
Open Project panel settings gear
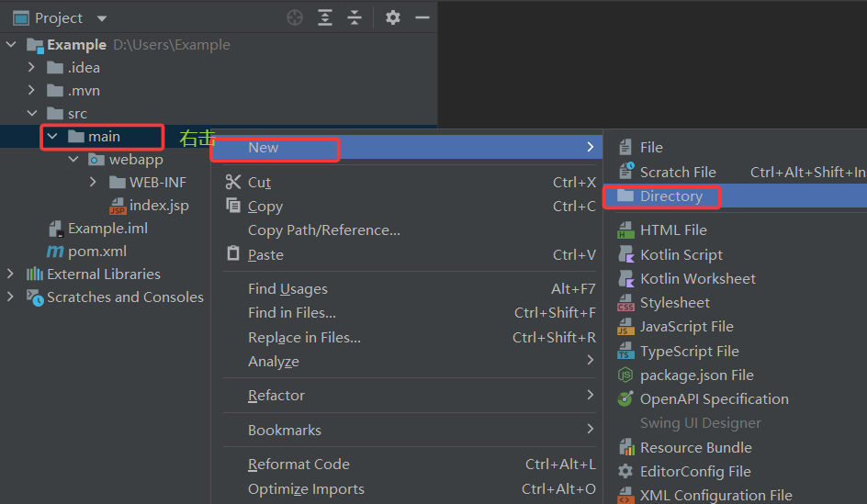tap(392, 17)
